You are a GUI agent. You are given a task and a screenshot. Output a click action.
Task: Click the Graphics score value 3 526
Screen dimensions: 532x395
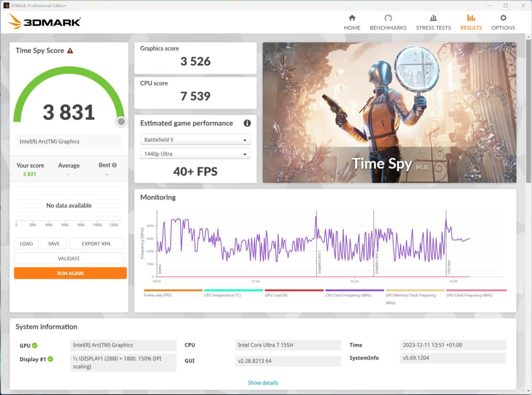(196, 62)
